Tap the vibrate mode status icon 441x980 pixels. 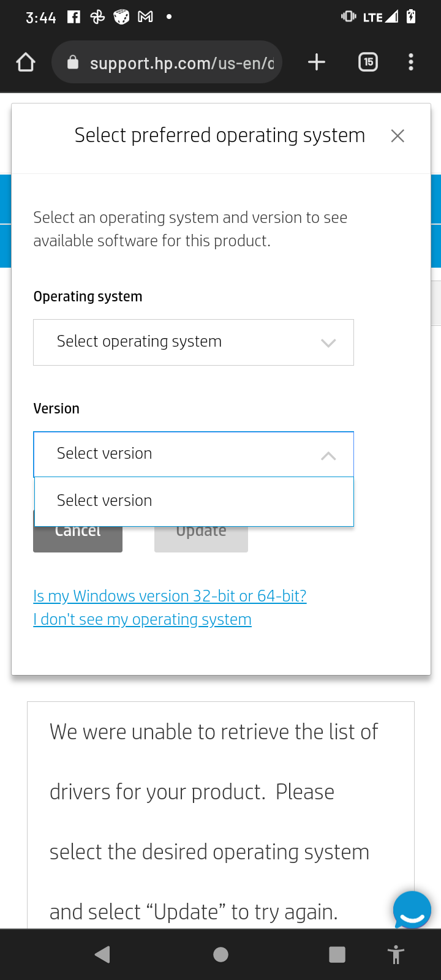click(349, 17)
